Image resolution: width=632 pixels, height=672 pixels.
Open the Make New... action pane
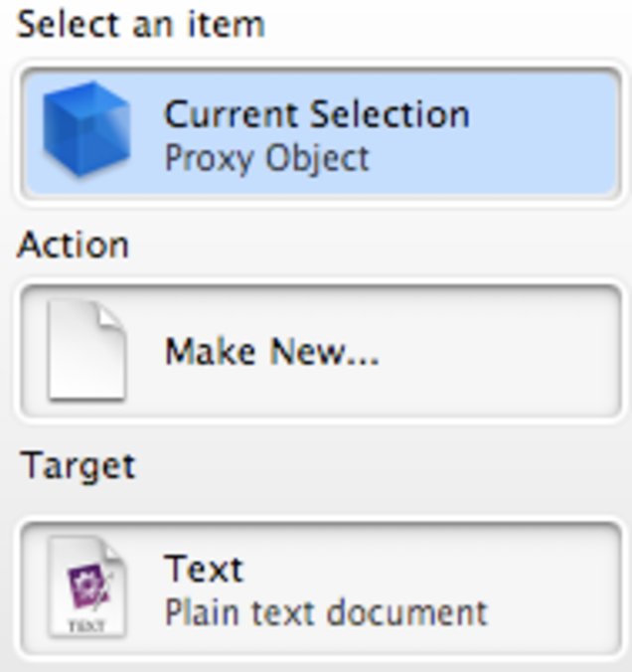point(318,351)
